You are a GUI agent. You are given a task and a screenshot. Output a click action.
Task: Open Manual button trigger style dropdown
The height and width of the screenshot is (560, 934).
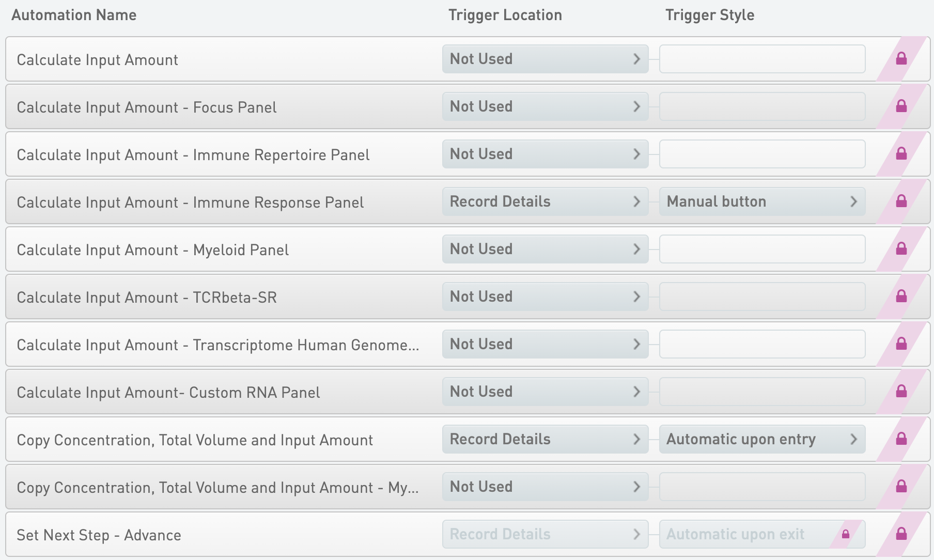762,201
